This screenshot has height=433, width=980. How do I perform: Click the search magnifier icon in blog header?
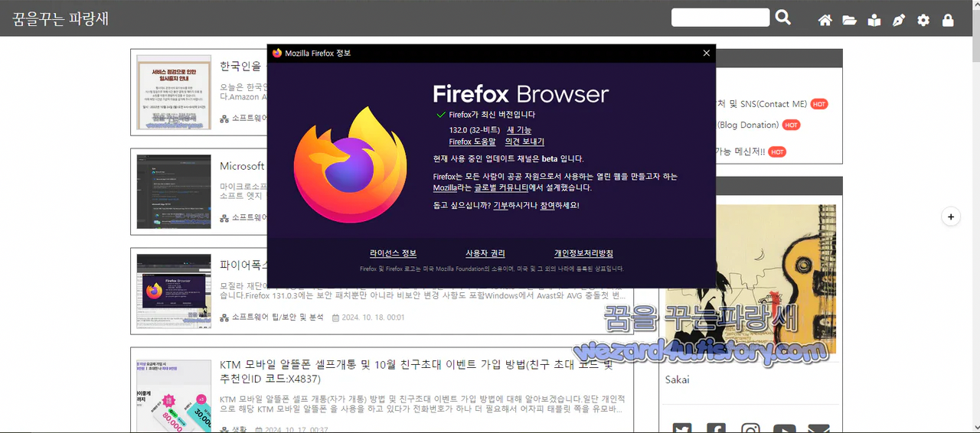tap(782, 17)
